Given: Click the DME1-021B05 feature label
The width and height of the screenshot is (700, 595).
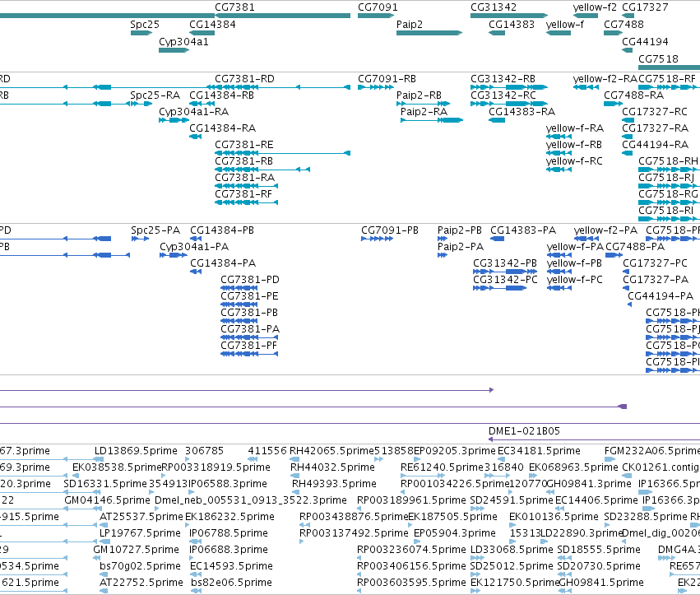Looking at the screenshot, I should [524, 431].
